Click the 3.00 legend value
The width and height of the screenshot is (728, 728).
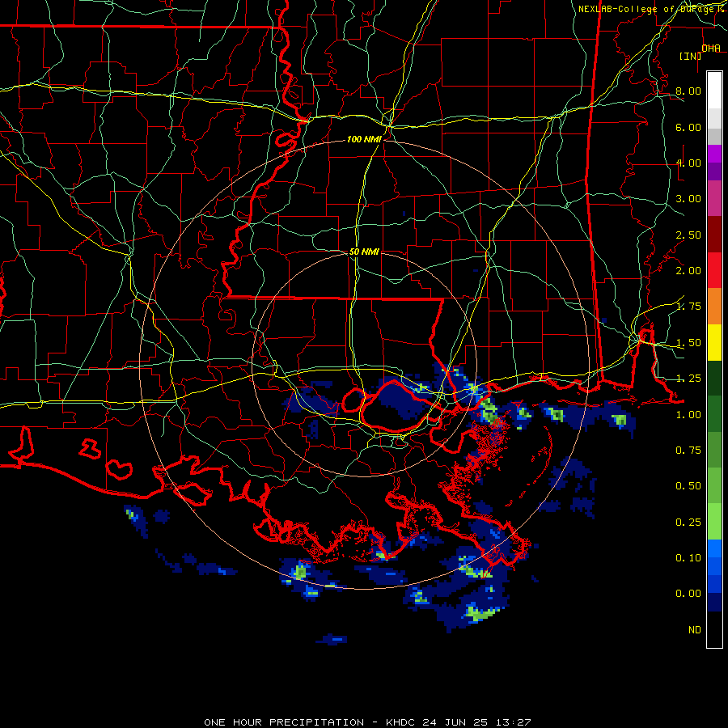point(688,199)
